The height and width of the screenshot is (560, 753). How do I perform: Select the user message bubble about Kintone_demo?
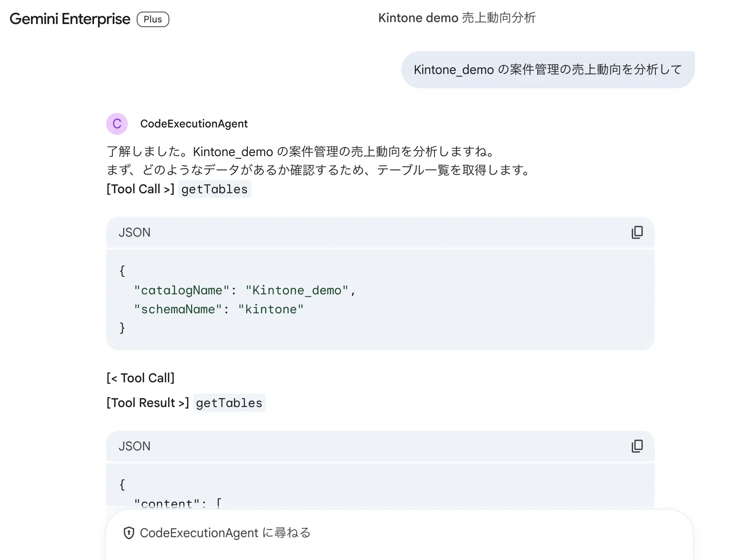tap(547, 69)
